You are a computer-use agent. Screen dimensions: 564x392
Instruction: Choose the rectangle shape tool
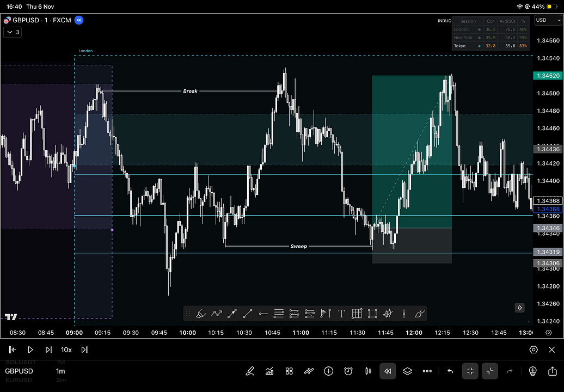(372, 314)
